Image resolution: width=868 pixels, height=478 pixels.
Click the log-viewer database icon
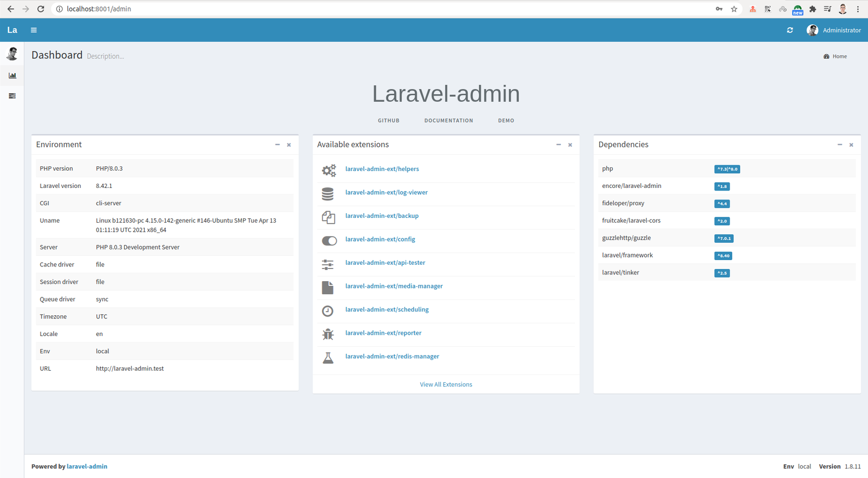coord(328,194)
